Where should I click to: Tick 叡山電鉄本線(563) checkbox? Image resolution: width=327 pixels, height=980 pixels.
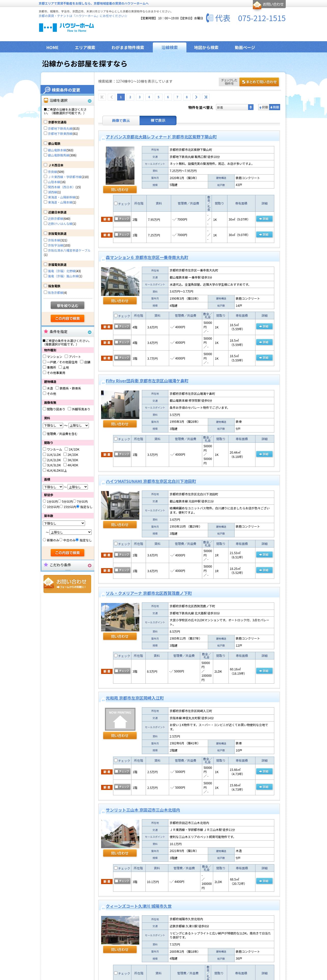[x=45, y=150]
